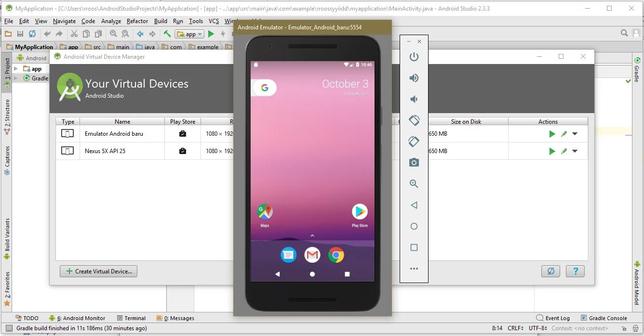The width and height of the screenshot is (644, 336).
Task: Tap on-screen back navigation triangle in phone
Action: tap(277, 274)
